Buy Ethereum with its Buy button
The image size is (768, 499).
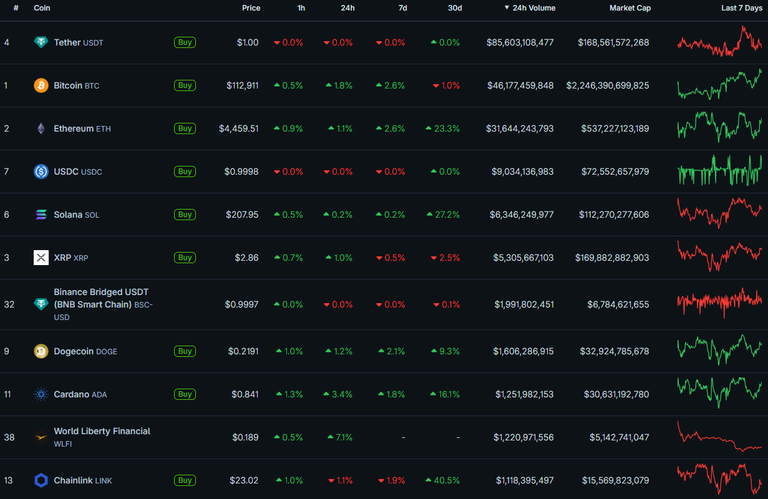185,129
